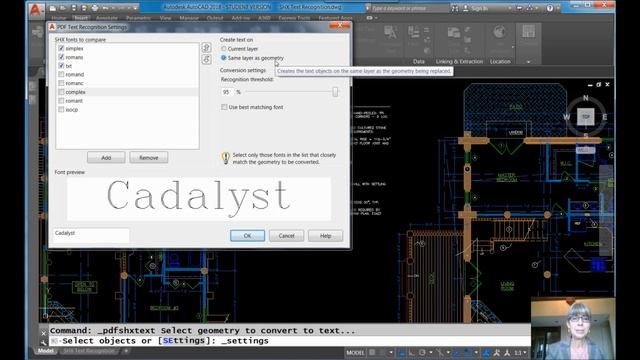Toggle polar tracking icon in status bar

(422, 352)
